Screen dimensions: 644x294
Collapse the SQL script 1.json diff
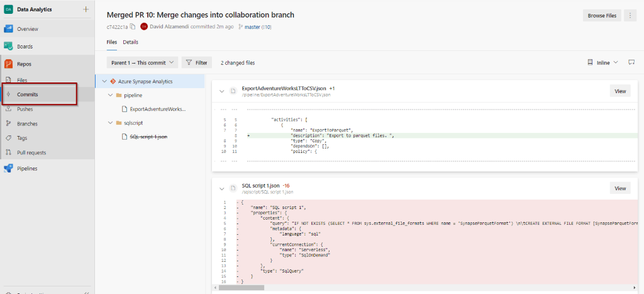[x=222, y=188]
